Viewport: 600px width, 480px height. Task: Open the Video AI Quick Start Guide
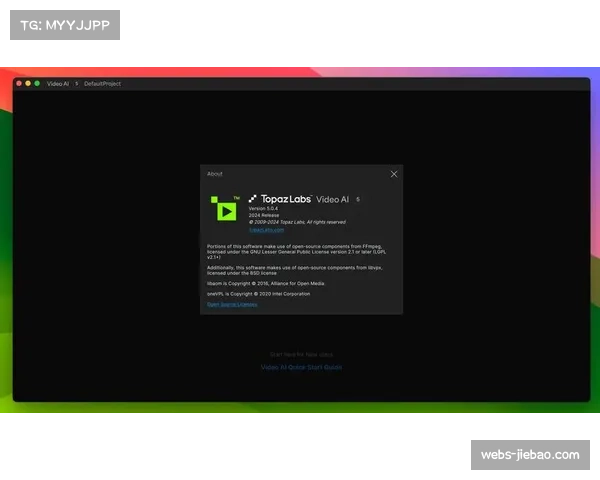301,367
